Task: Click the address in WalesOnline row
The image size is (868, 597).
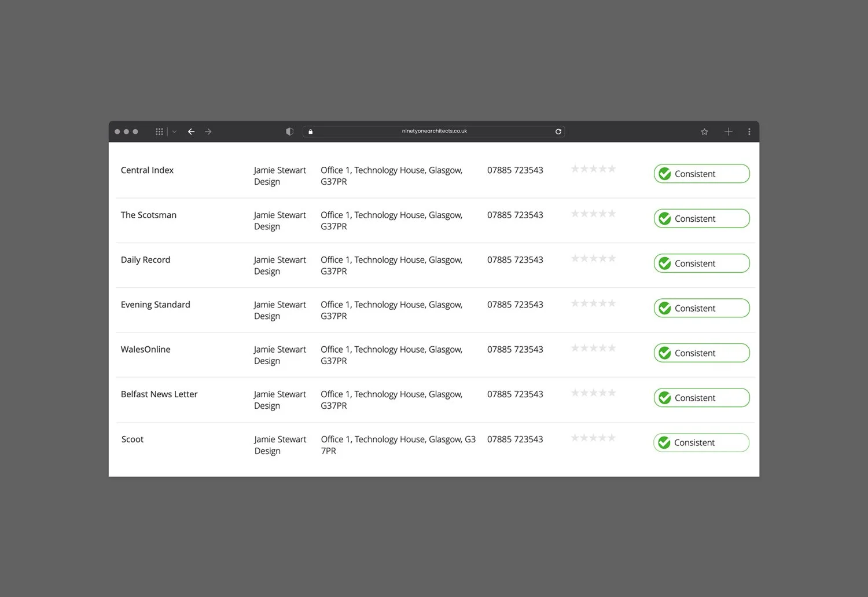Action: coord(392,355)
